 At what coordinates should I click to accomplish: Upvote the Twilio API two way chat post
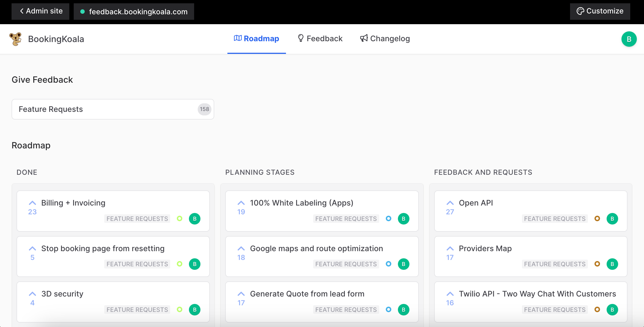pos(450,294)
